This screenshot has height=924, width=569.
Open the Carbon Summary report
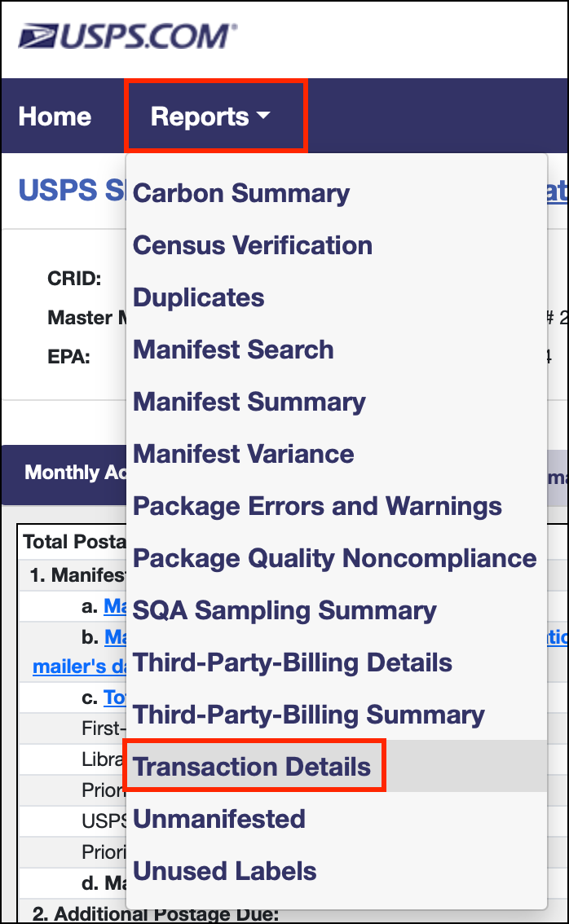click(x=241, y=193)
